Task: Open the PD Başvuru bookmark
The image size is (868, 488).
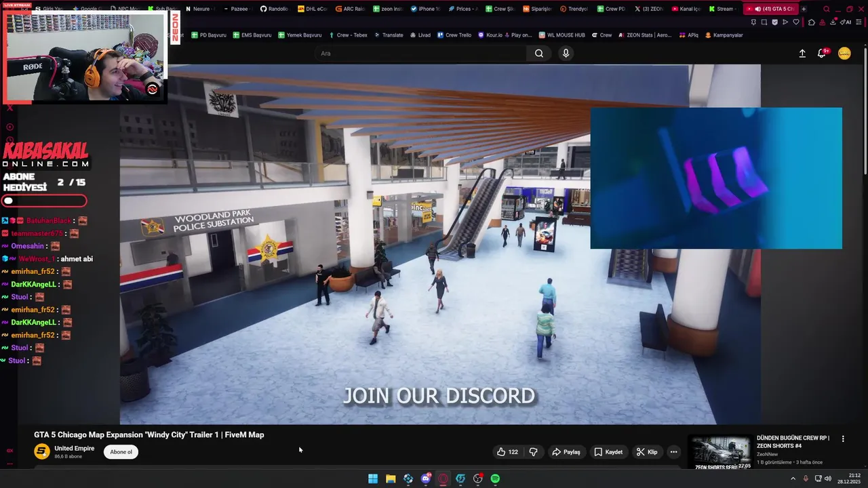Action: pos(209,35)
